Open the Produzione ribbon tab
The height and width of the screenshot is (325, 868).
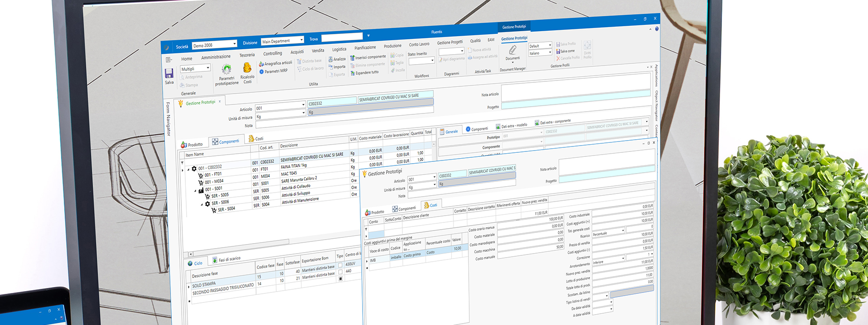392,46
